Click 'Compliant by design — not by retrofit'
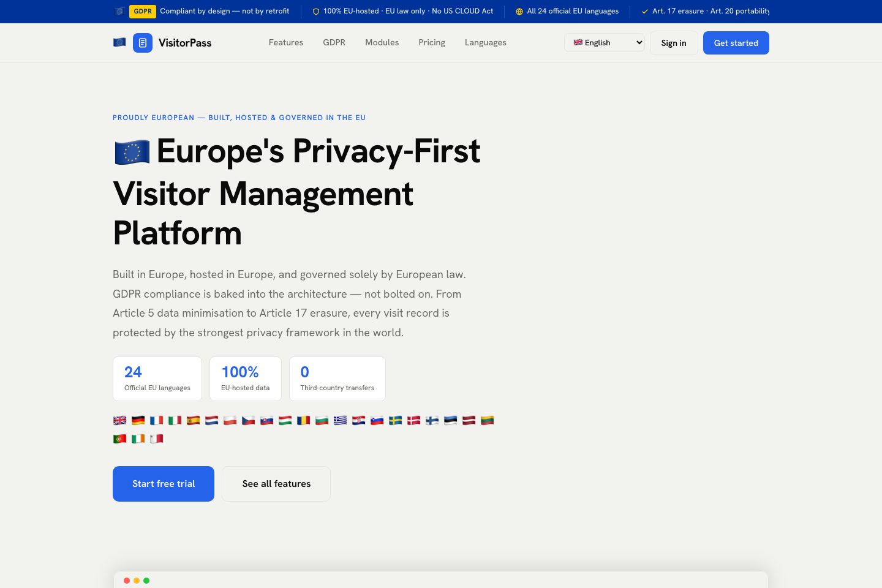Image resolution: width=882 pixels, height=588 pixels. coord(225,11)
